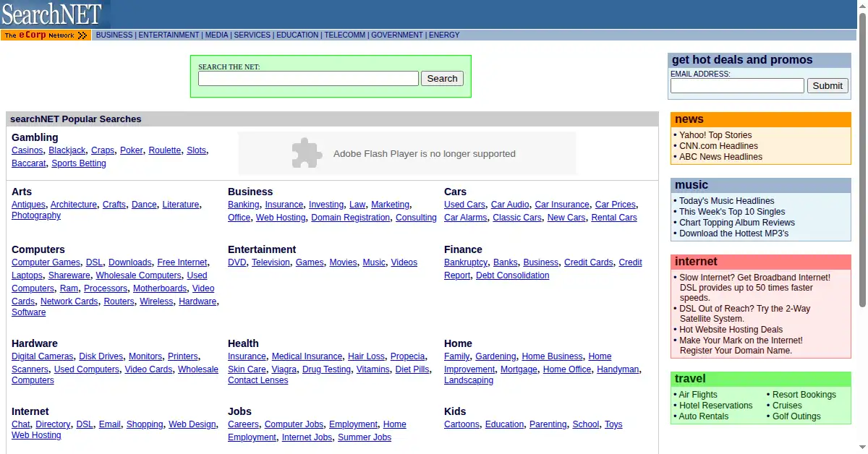Open the Debt Consolidation link

coord(512,275)
